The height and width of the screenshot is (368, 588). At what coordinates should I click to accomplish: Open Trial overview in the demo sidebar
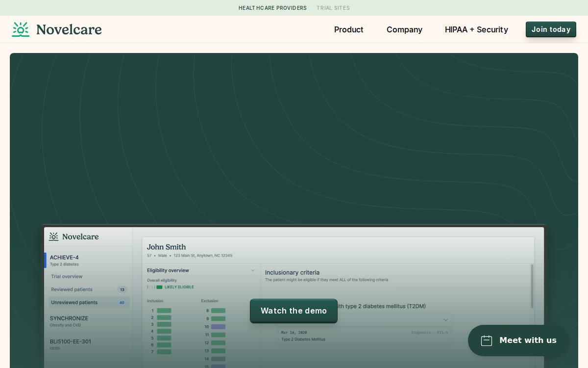(x=67, y=277)
